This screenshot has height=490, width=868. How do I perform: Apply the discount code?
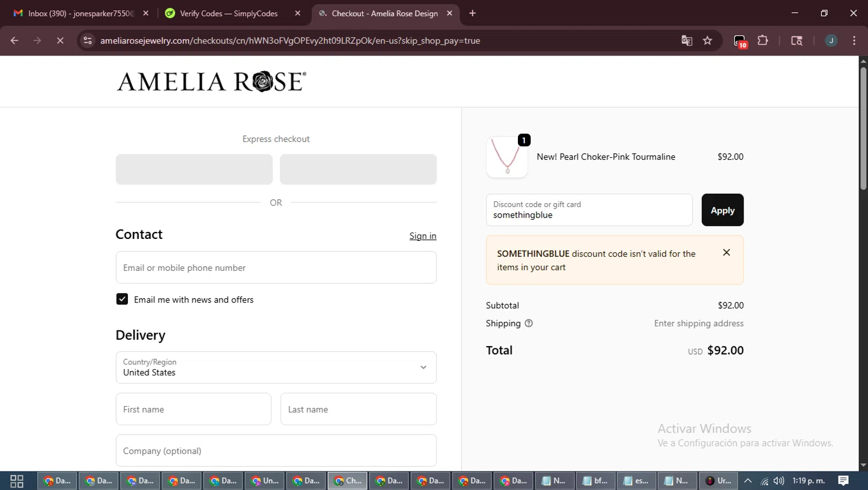pos(722,210)
